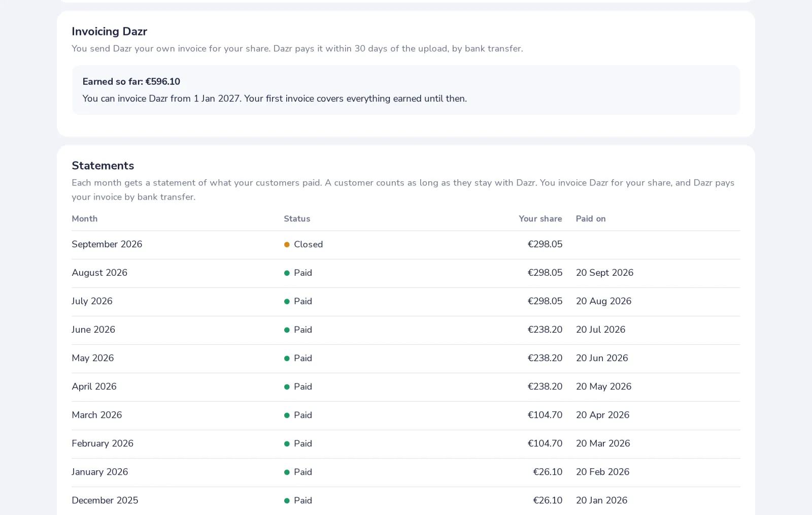Select the "June 2026" month cell
Image resolution: width=812 pixels, height=515 pixels.
pos(93,330)
